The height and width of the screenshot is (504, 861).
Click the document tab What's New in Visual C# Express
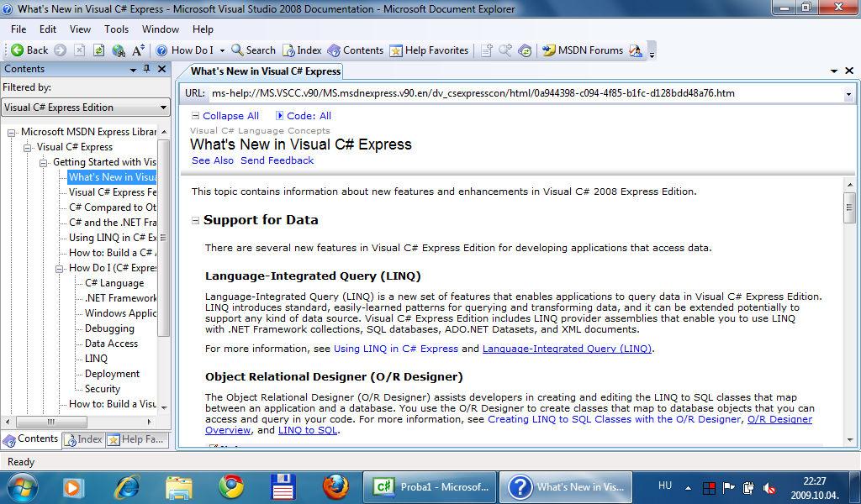(x=265, y=71)
